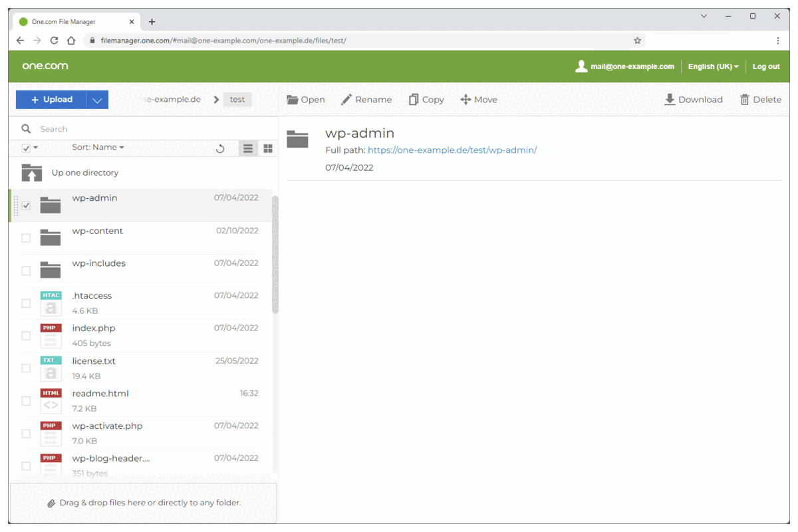Delete the wp-admin folder
The width and height of the screenshot is (798, 532).
pos(760,99)
